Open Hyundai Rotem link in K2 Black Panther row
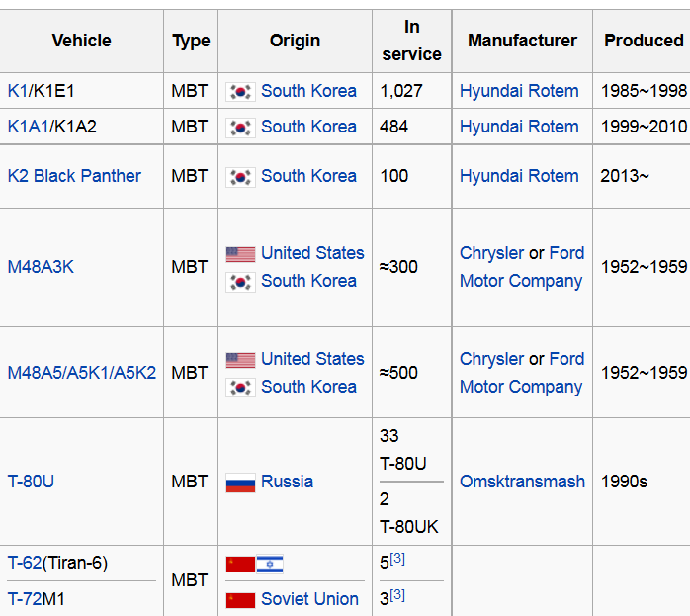The height and width of the screenshot is (616, 690). click(519, 176)
